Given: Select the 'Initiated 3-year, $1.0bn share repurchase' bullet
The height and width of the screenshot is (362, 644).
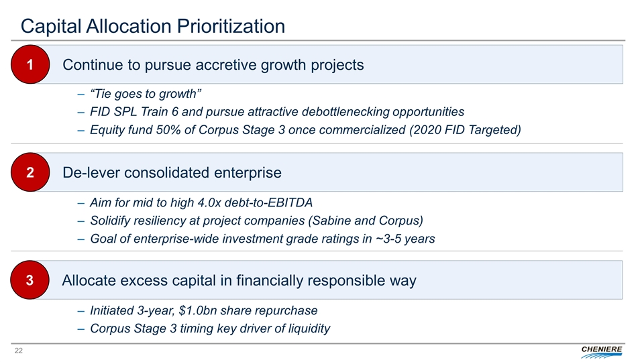Looking at the screenshot, I should pos(203,310).
